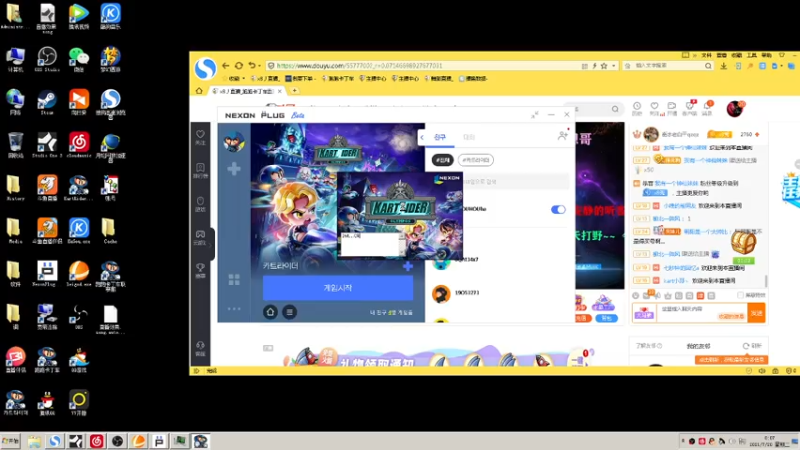Click the Douyu messages bell icon
Image resolution: width=800 pixels, height=450 pixels.
click(x=708, y=108)
